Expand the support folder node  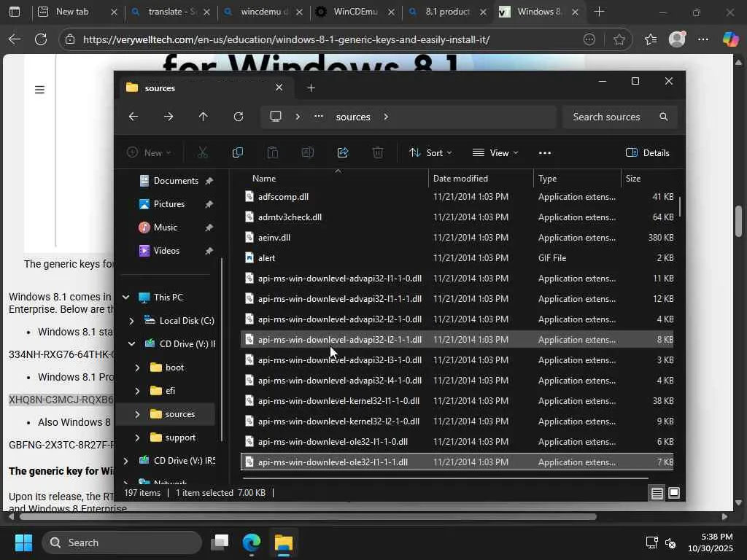click(137, 437)
